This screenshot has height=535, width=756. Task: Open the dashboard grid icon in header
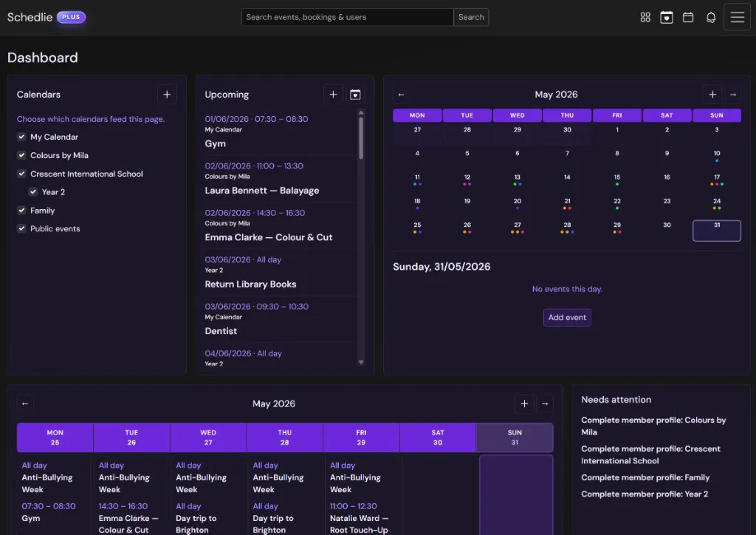tap(645, 18)
